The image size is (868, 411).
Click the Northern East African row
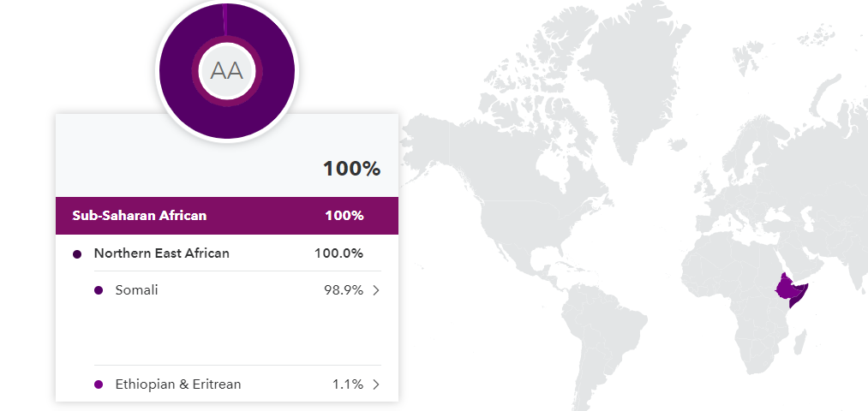[x=227, y=253]
